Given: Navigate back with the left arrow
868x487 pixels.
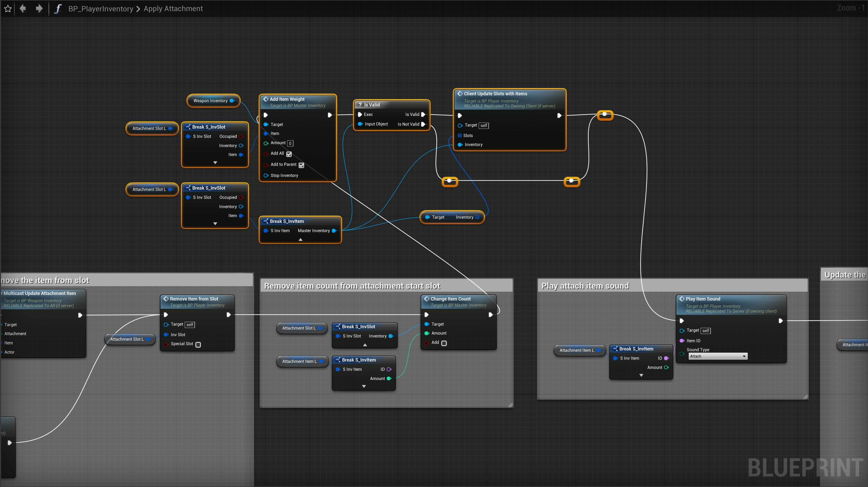Looking at the screenshot, I should (23, 8).
